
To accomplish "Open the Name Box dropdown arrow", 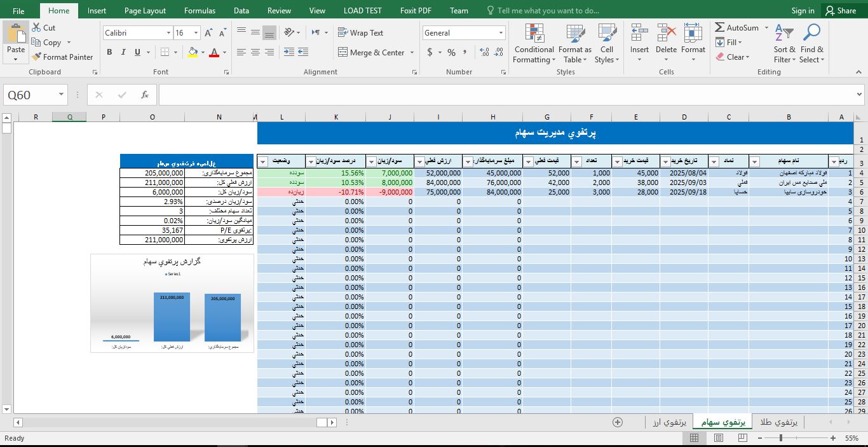I will coord(62,95).
